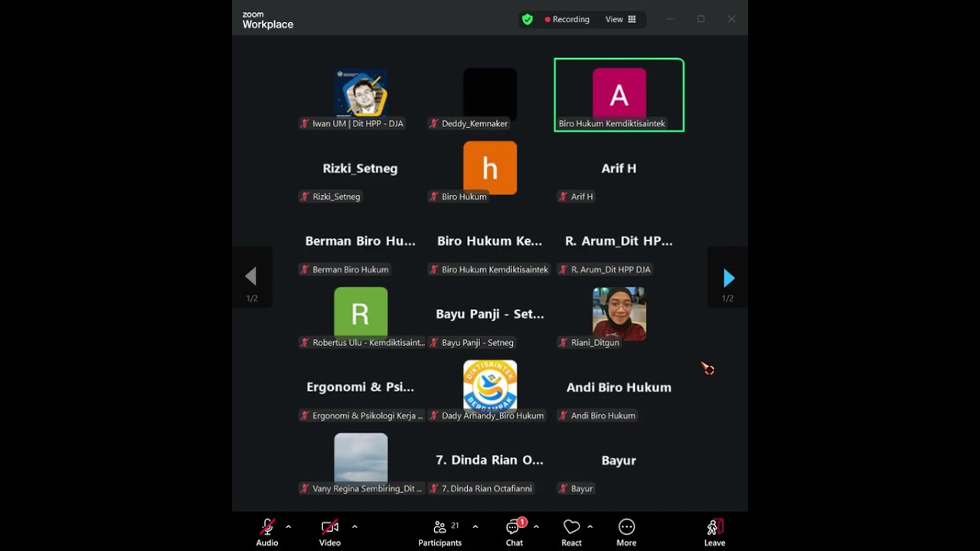This screenshot has width=980, height=551.
Task: Click Diktisaintek logo of Dady Arhandy
Action: 490,385
